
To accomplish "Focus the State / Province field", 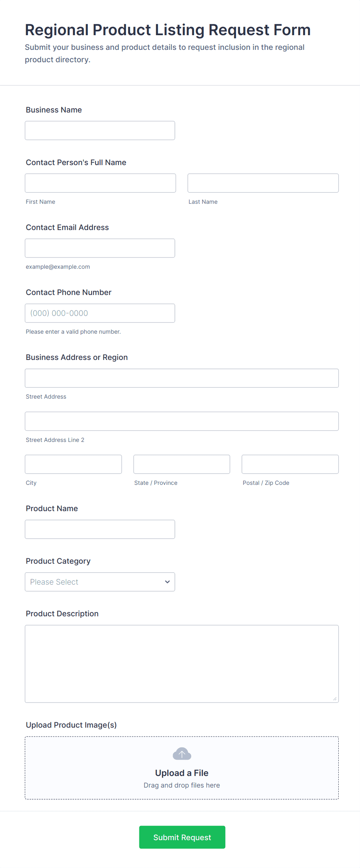I will coord(182,464).
